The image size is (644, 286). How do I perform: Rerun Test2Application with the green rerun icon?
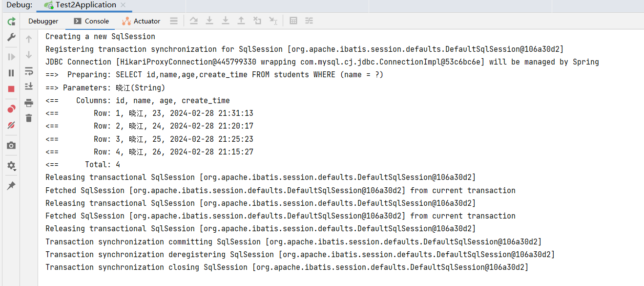pos(11,22)
